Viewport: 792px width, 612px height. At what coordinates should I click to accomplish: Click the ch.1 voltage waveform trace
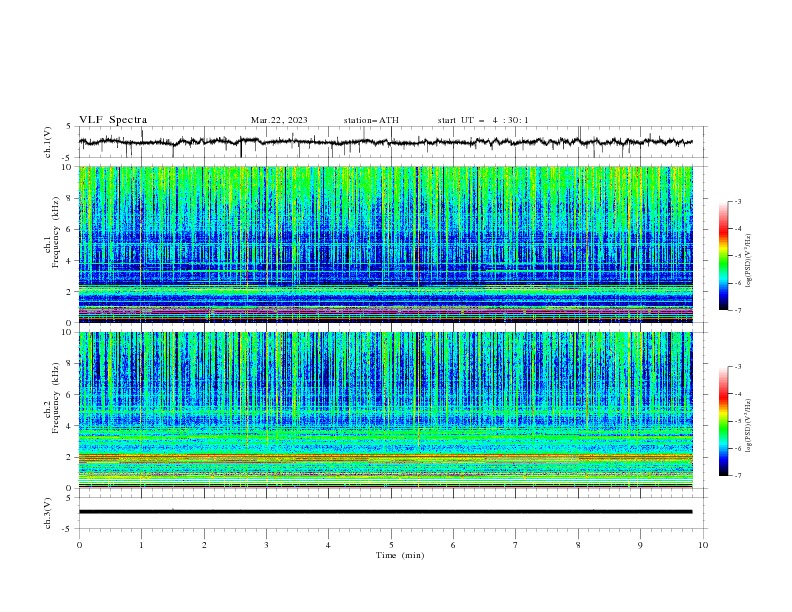pyautogui.click(x=385, y=142)
